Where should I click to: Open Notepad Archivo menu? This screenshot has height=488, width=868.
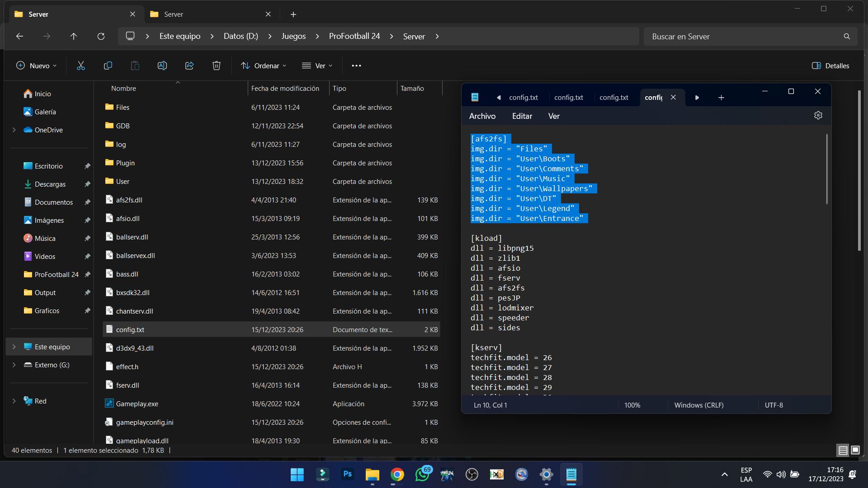click(482, 116)
